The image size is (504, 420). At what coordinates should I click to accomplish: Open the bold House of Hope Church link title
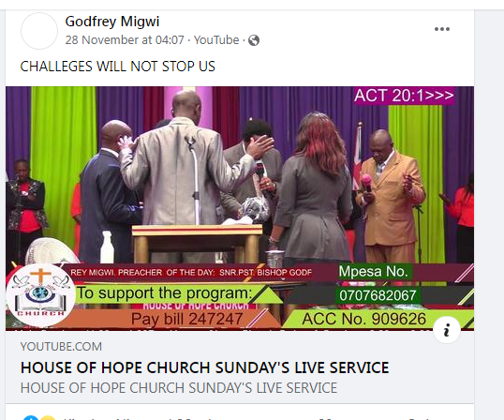pos(205,367)
